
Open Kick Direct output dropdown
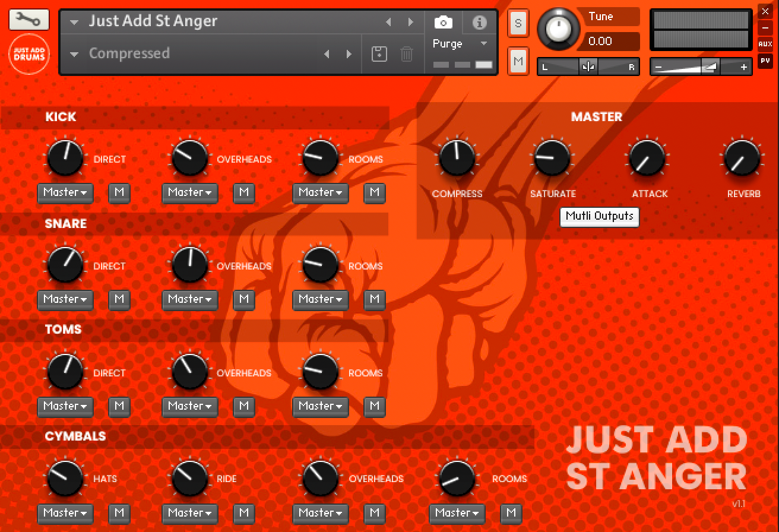(65, 192)
